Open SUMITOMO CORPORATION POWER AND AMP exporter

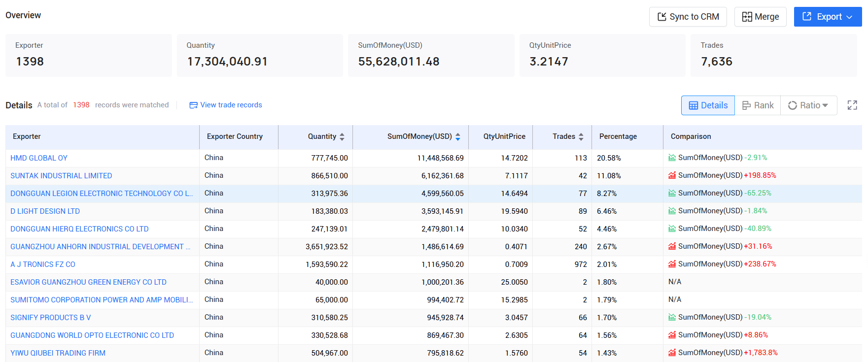pos(102,300)
